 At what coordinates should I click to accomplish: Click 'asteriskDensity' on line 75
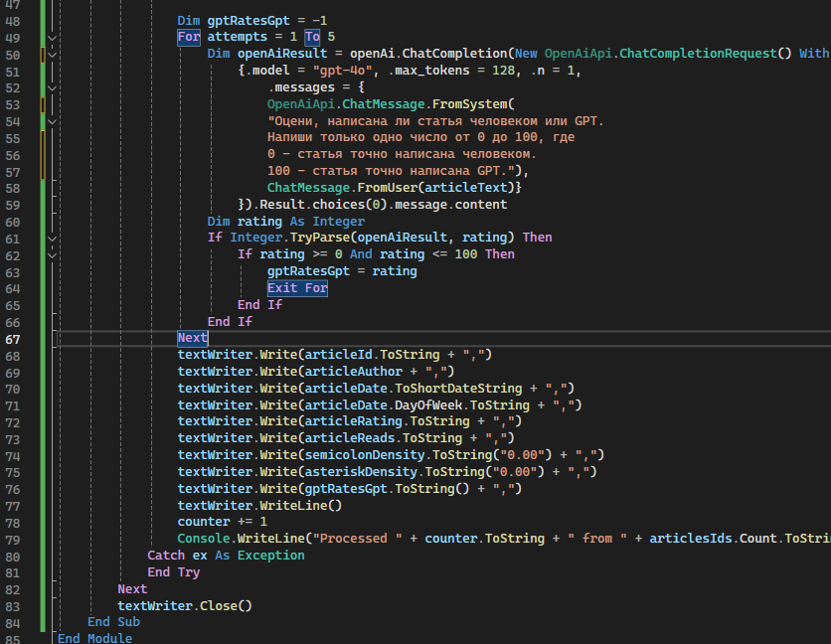coord(361,472)
